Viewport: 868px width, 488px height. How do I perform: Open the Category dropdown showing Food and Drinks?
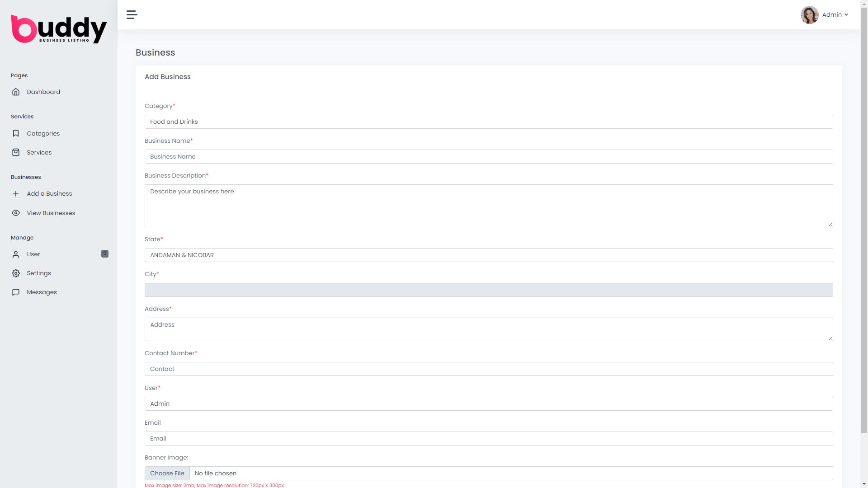tap(488, 122)
